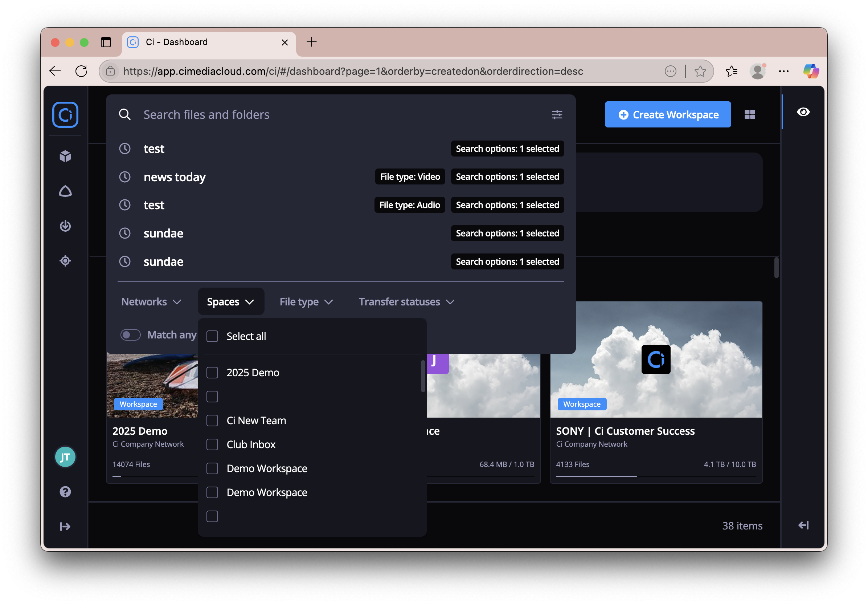Check the Select all checkbox

click(212, 336)
